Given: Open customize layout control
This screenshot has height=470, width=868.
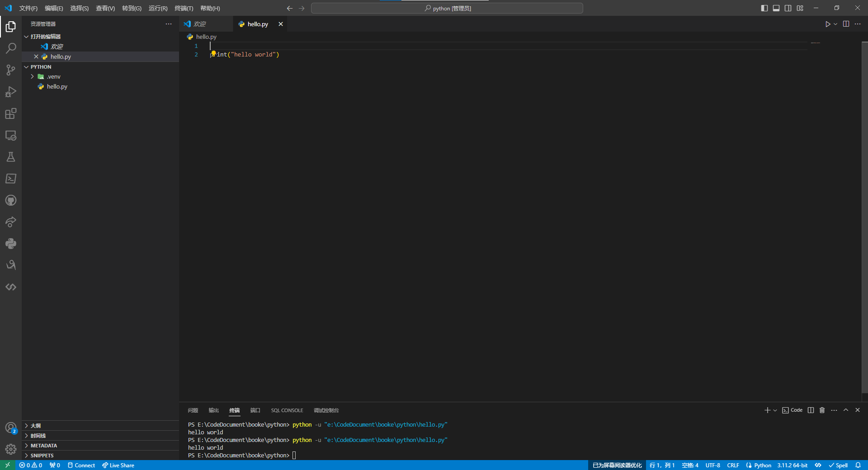Looking at the screenshot, I should pos(800,8).
